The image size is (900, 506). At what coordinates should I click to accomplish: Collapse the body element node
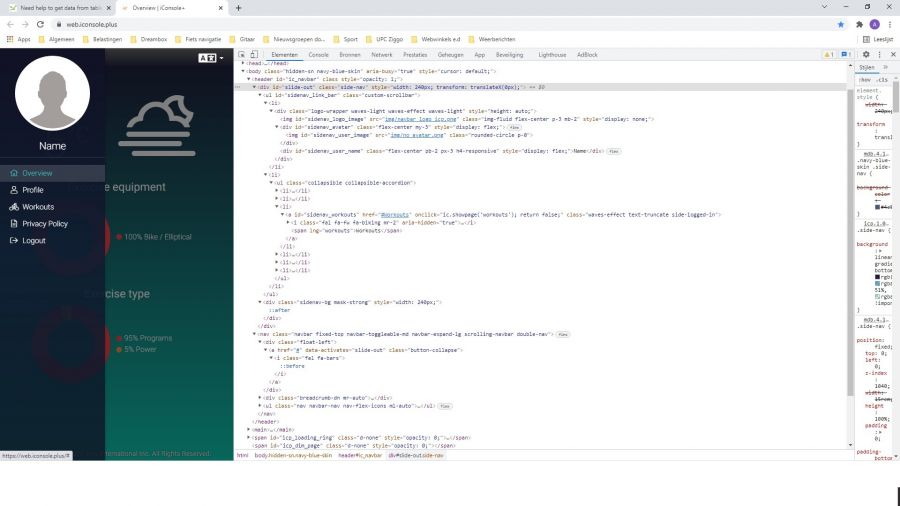coord(243,71)
